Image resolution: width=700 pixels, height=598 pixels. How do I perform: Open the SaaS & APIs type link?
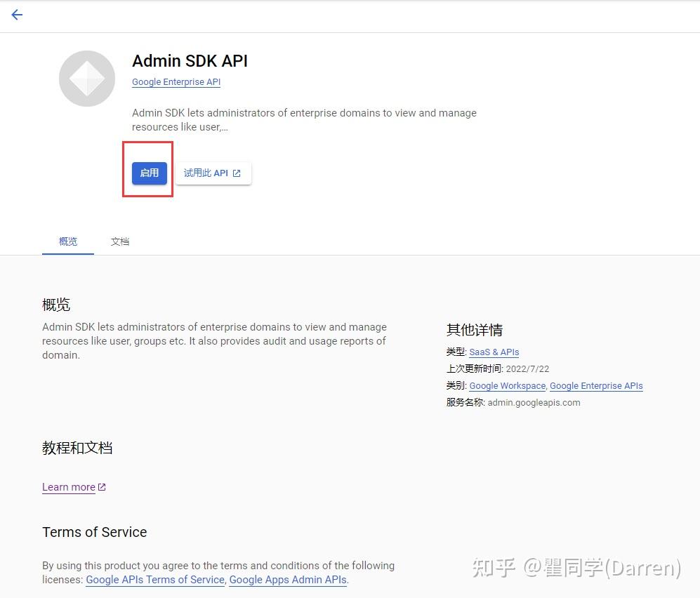[494, 352]
